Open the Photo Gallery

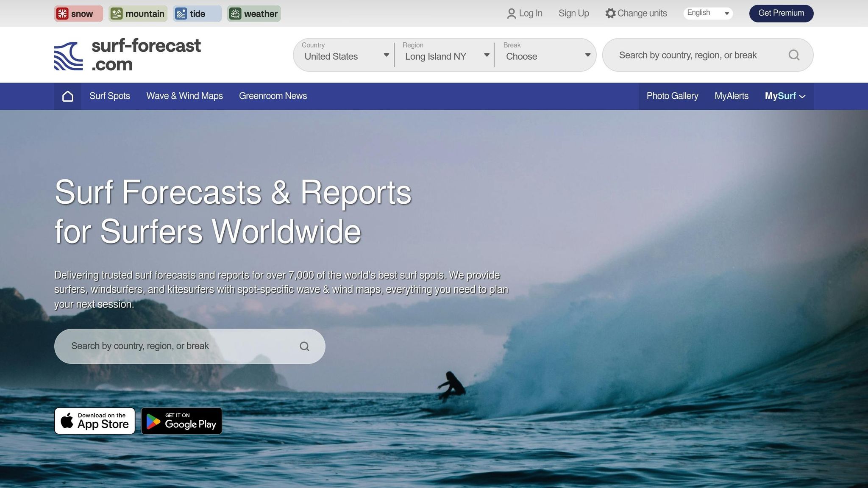(672, 96)
